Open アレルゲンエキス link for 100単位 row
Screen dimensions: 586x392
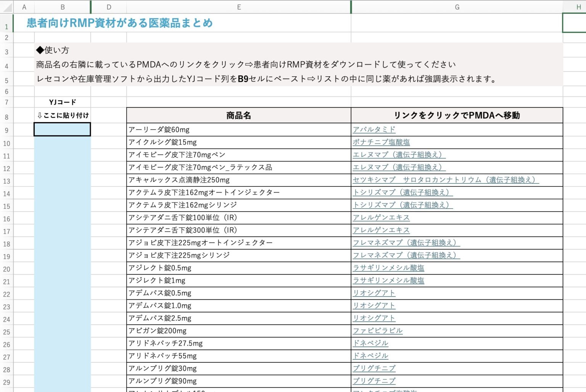point(381,217)
